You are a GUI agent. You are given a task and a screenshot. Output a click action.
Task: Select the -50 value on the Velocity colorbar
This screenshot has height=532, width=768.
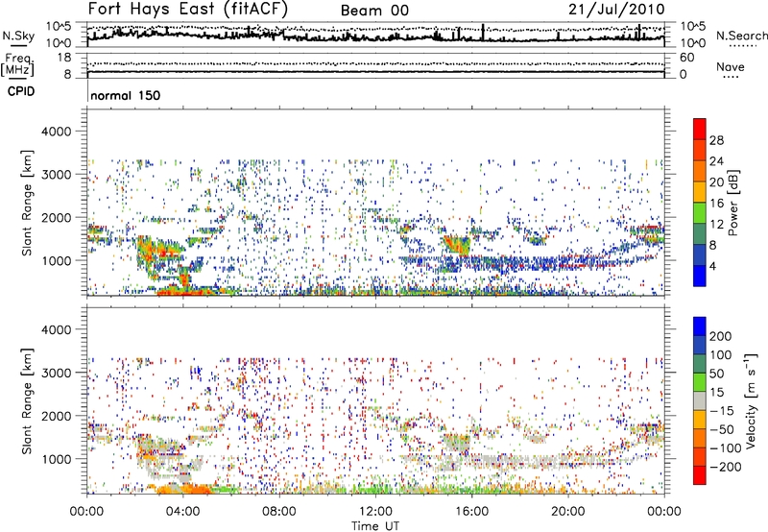coord(722,429)
